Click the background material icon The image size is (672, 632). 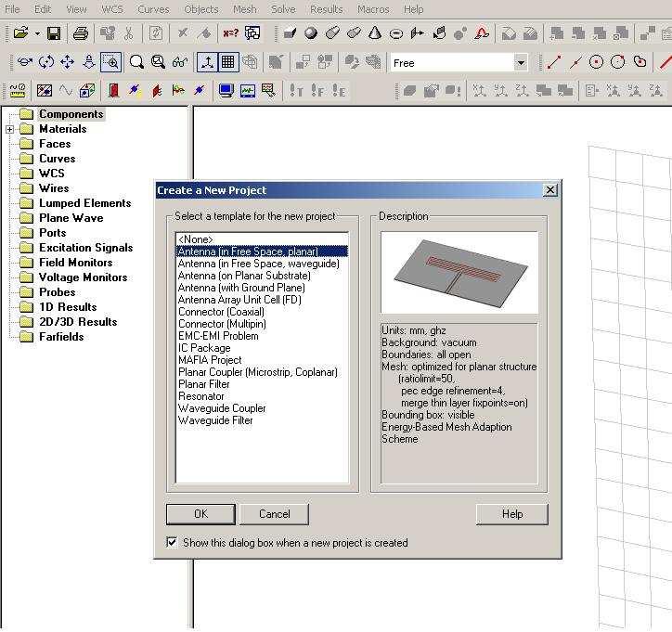[x=45, y=90]
